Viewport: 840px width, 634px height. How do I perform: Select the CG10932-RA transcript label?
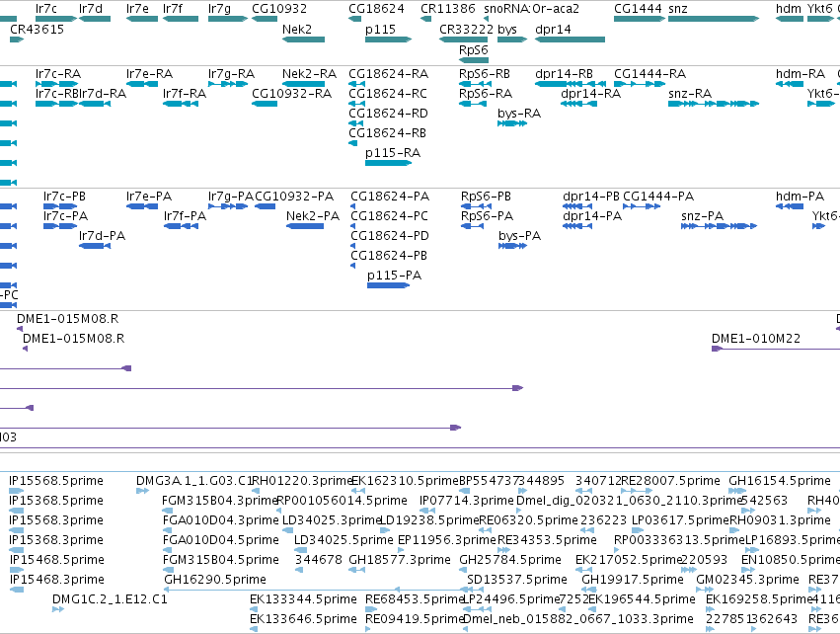[x=291, y=93]
